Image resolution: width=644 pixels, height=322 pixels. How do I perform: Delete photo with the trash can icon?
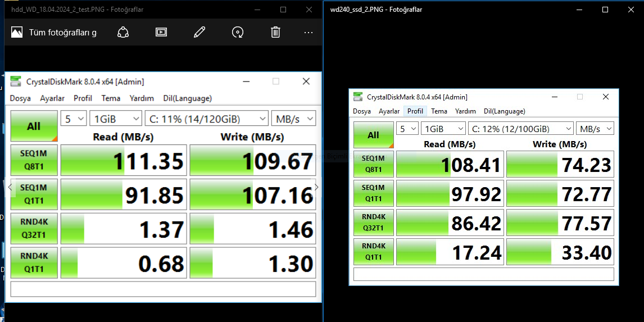point(275,32)
